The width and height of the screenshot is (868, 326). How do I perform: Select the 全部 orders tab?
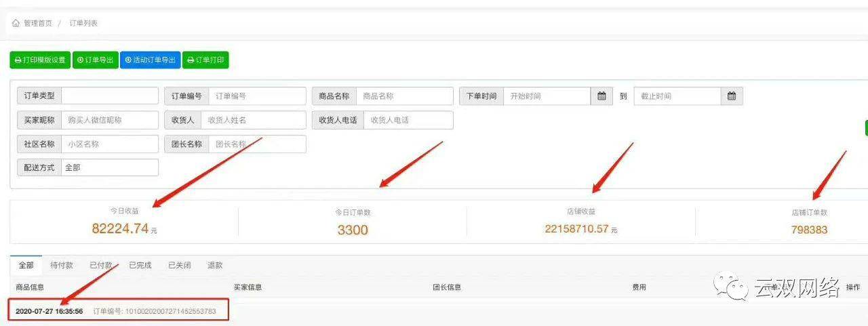[x=26, y=265]
